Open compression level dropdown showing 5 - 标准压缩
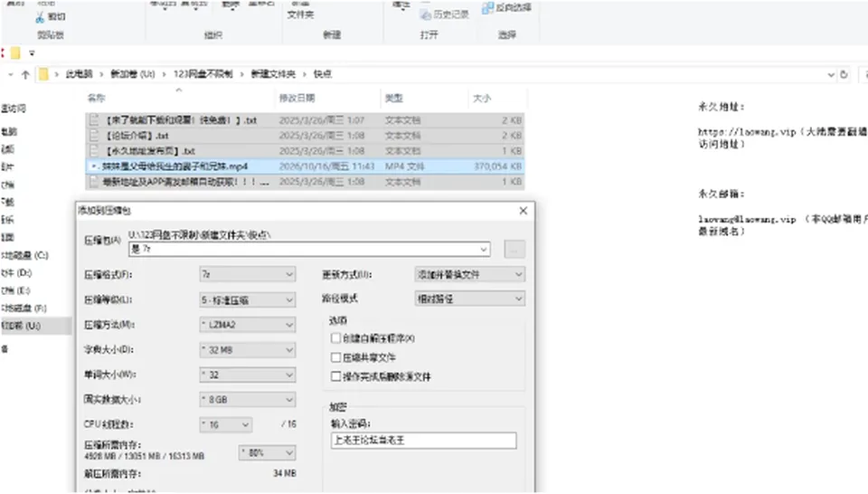Viewport: 868px width, 494px height. pyautogui.click(x=248, y=299)
